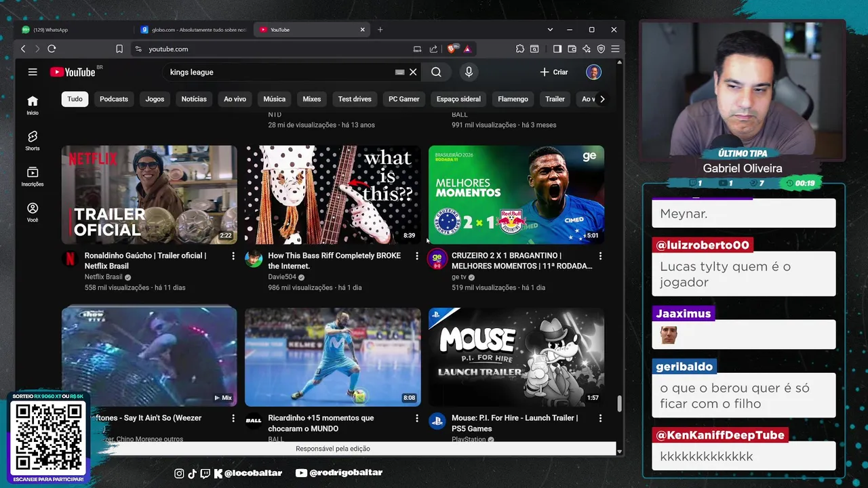Open options menu for Cruzeiro x Bragantino video
This screenshot has height=488, width=868.
[600, 256]
